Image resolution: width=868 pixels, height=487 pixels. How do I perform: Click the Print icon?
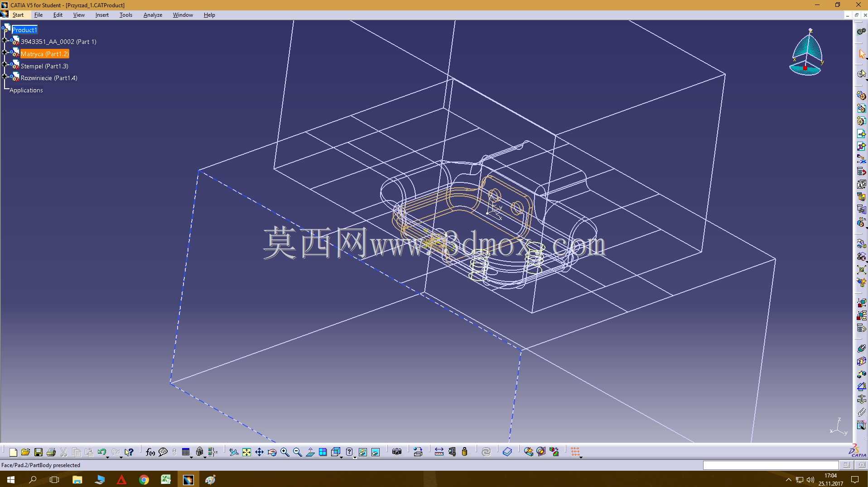click(x=51, y=452)
